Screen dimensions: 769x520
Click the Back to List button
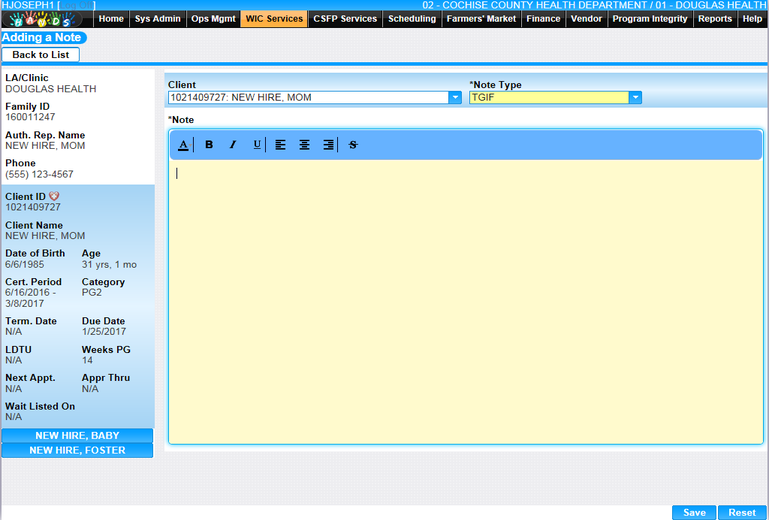click(40, 55)
